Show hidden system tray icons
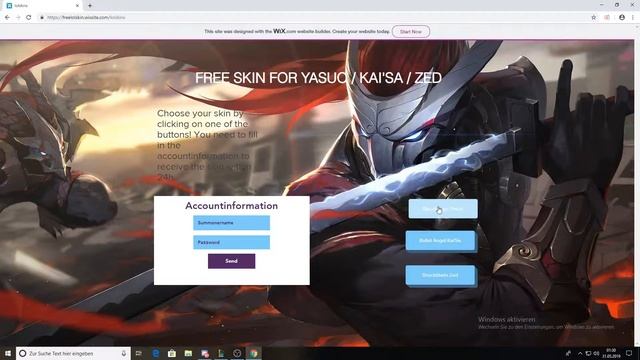640x360 pixels. tap(580, 353)
